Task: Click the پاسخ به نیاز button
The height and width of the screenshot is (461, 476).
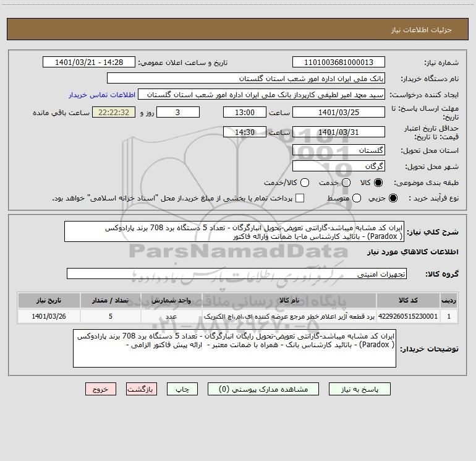Action: click(360, 389)
